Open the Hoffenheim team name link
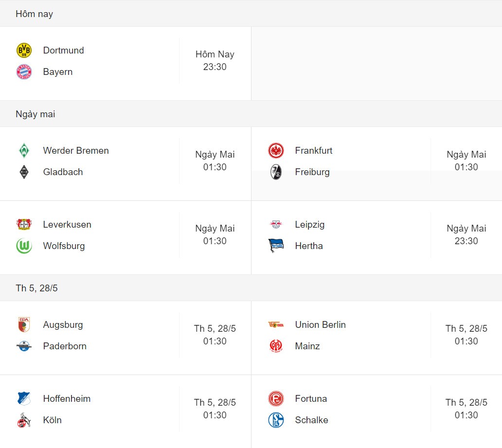The image size is (502, 448). (x=67, y=399)
